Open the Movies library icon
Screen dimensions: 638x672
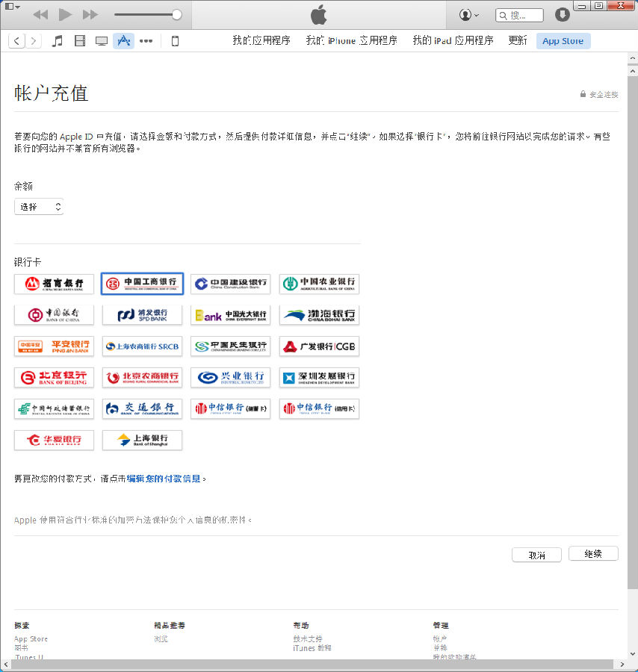[80, 41]
